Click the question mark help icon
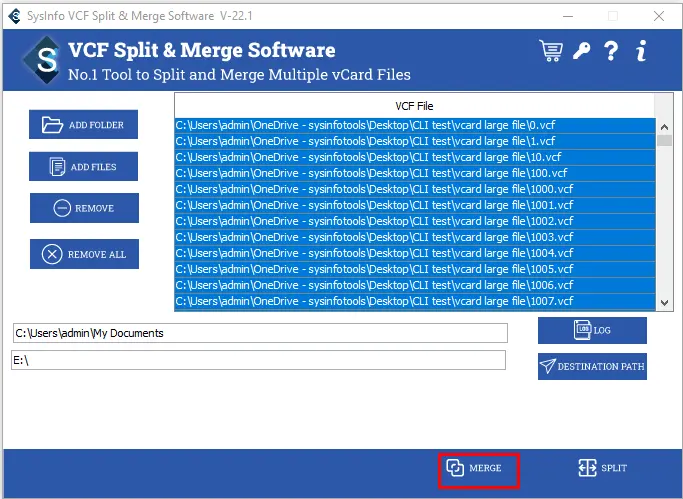 coord(611,51)
